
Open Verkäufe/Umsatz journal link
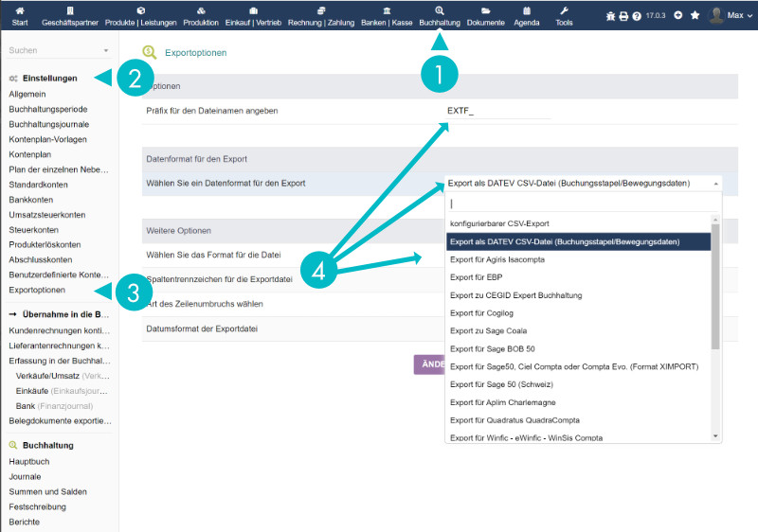63,376
